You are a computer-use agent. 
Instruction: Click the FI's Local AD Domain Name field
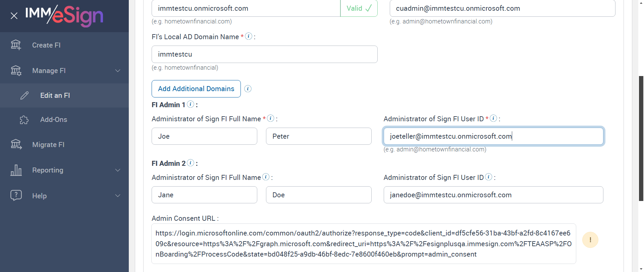264,54
